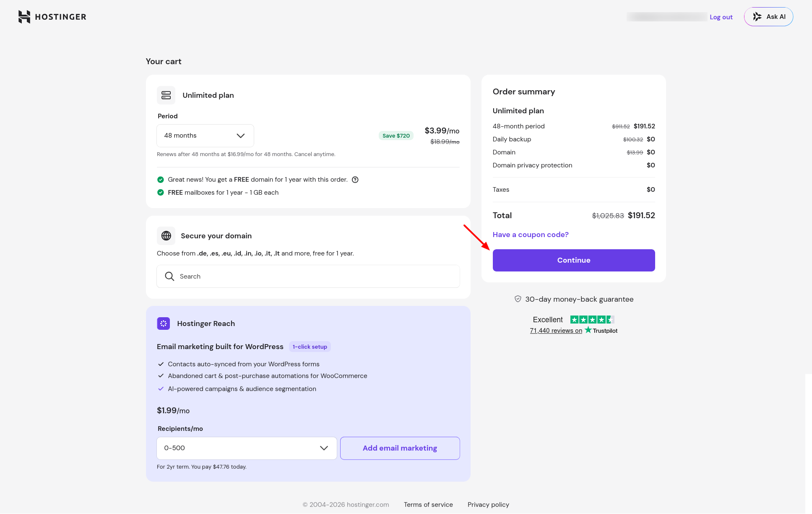The width and height of the screenshot is (812, 514).
Task: Click the magnifier icon in domain search
Action: tap(169, 276)
